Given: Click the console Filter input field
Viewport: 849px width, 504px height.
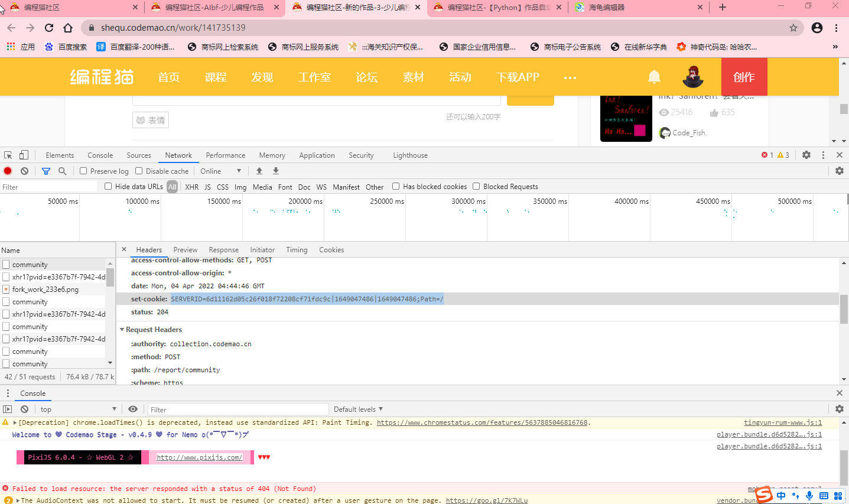Looking at the screenshot, I should coord(238,409).
